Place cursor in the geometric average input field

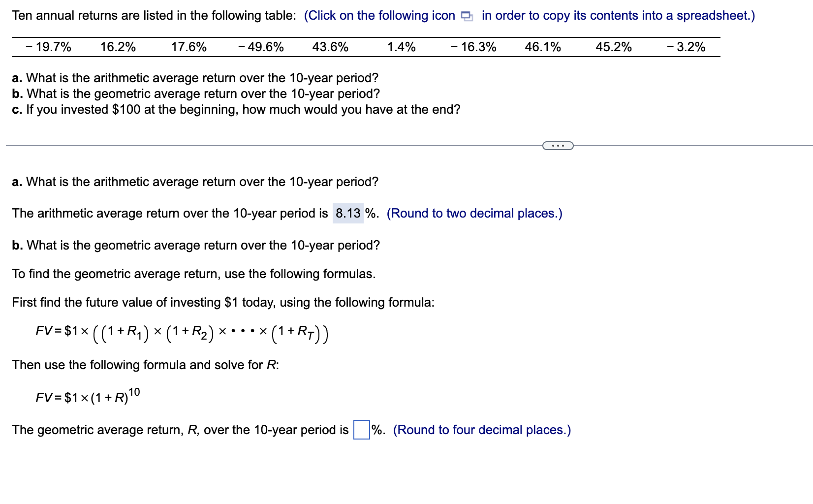[361, 429]
